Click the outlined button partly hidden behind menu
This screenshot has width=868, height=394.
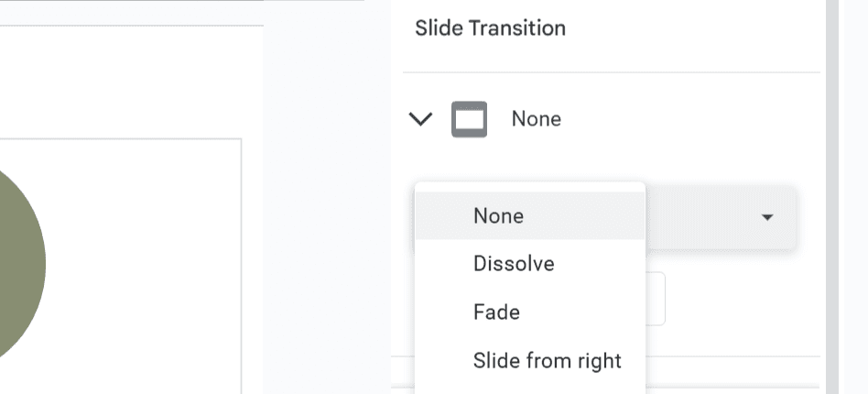click(x=656, y=299)
